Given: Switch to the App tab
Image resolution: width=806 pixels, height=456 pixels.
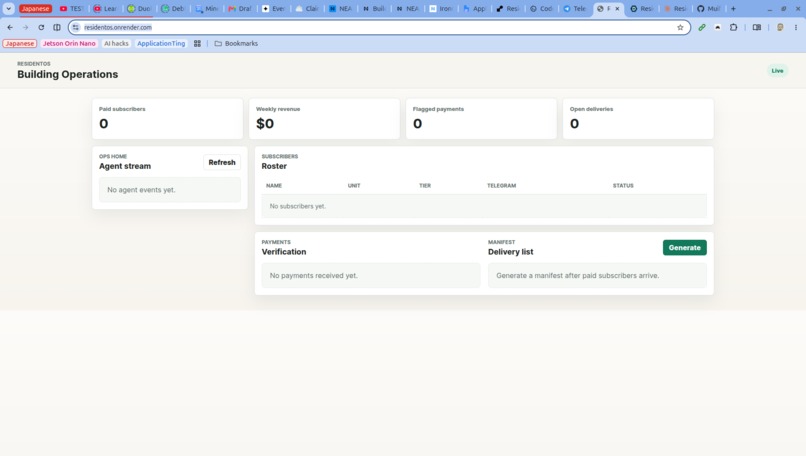Looking at the screenshot, I should click(474, 9).
